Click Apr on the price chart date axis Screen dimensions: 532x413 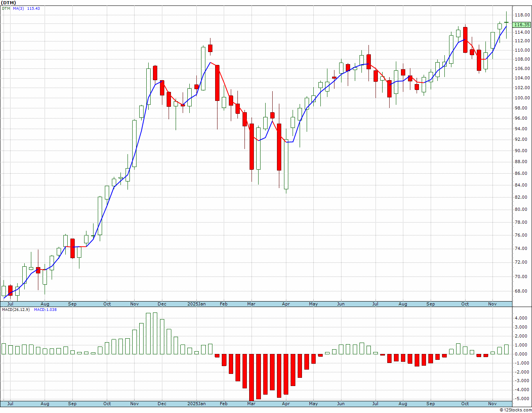286,304
